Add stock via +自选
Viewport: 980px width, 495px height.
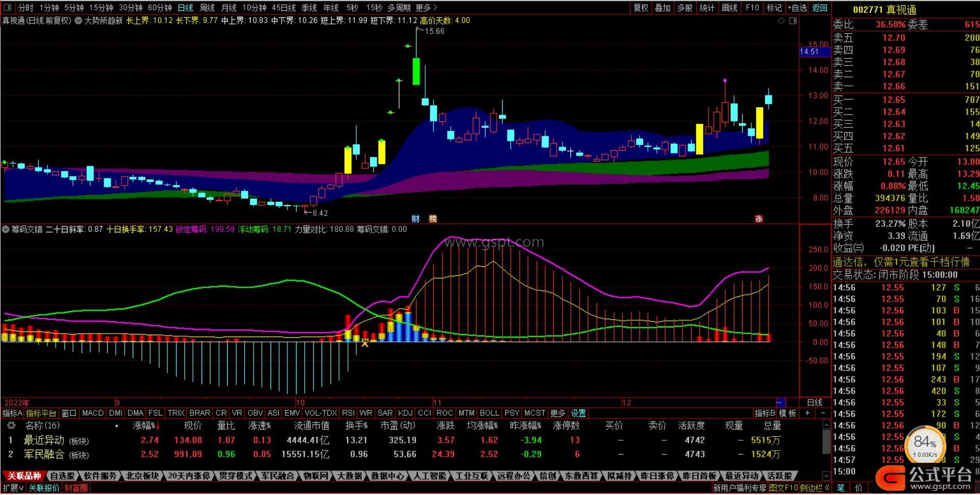(797, 8)
